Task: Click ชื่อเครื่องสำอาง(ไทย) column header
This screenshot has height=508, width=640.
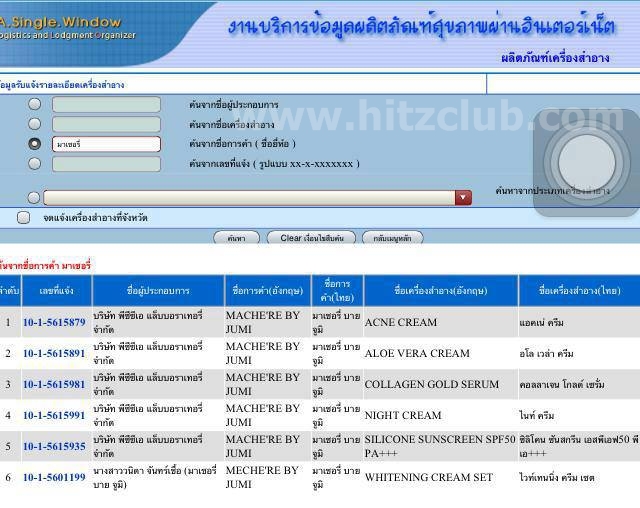Action: pyautogui.click(x=579, y=291)
